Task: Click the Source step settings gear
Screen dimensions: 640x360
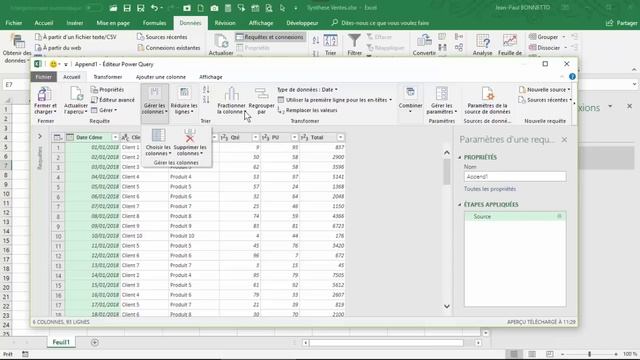Action: [x=560, y=216]
